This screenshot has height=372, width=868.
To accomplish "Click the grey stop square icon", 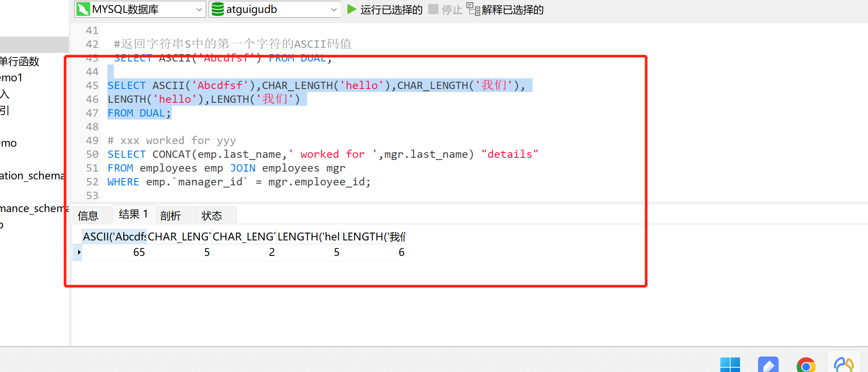I will (433, 9).
